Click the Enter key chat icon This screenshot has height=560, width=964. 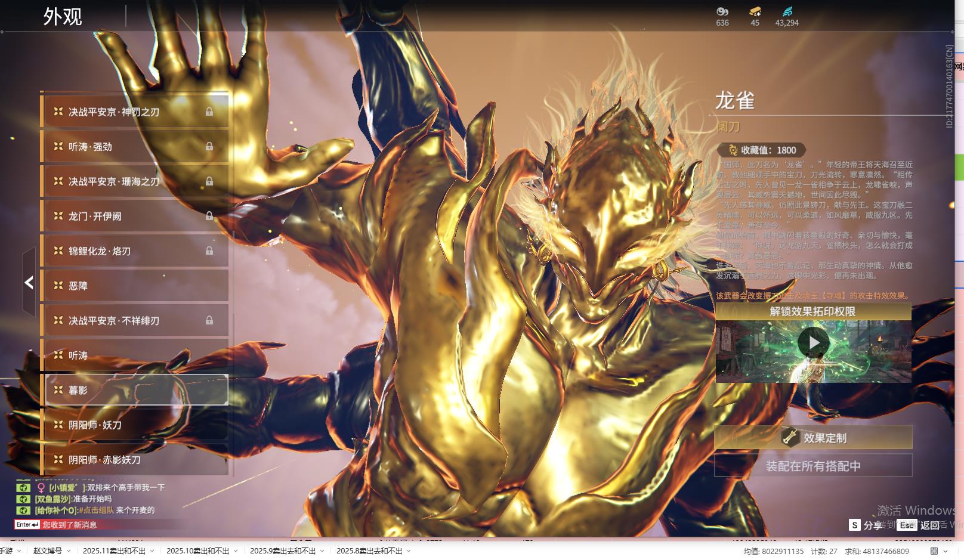27,525
